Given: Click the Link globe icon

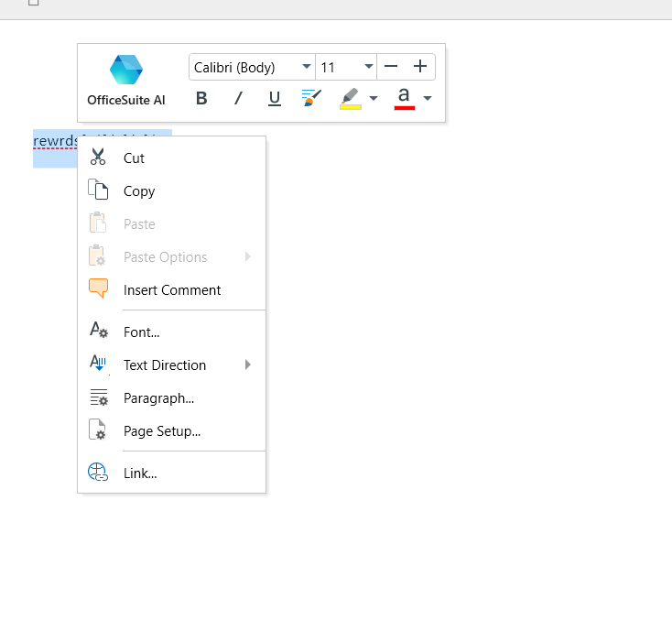Looking at the screenshot, I should [98, 473].
